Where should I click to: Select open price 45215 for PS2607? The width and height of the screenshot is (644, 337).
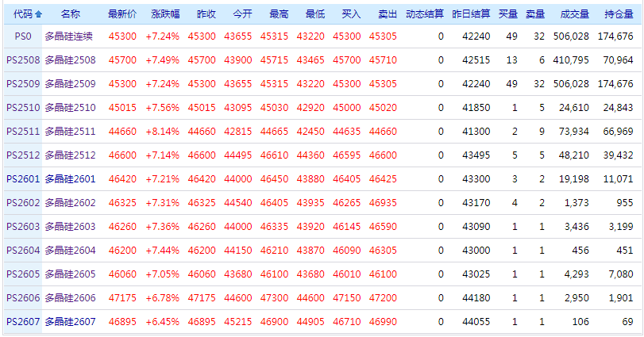[x=237, y=321]
